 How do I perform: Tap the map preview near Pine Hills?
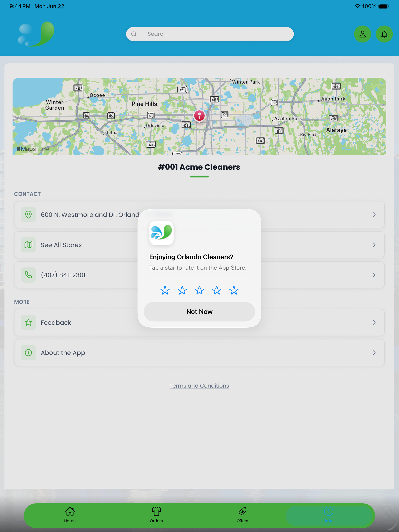(x=144, y=104)
